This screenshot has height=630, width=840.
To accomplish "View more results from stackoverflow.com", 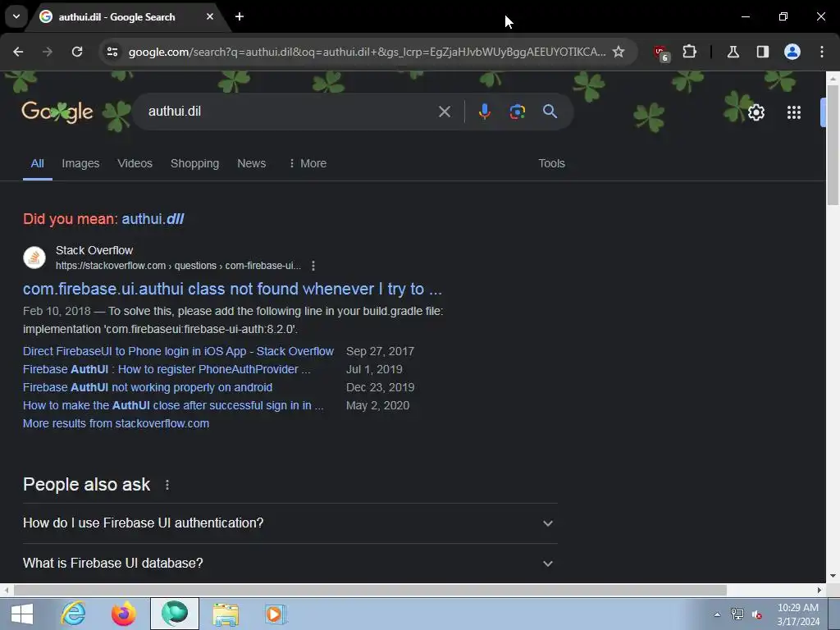I will (x=116, y=424).
